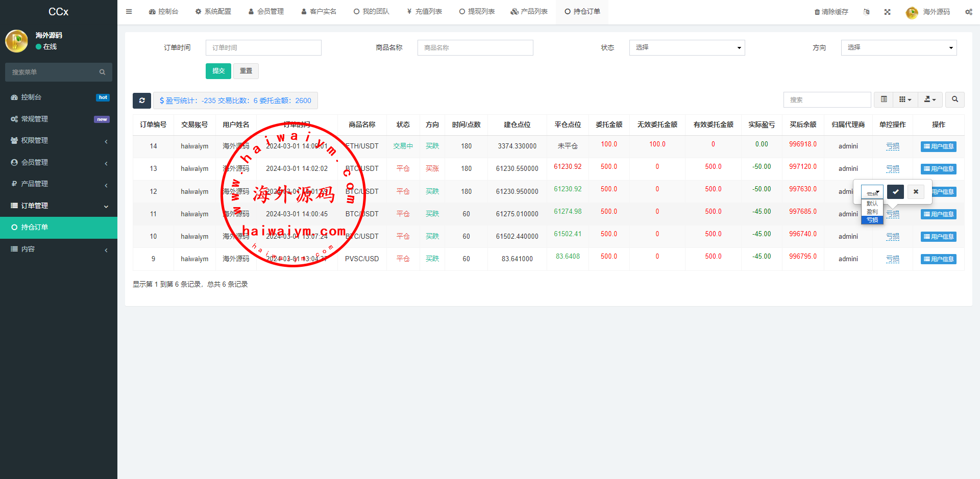
Task: Click the language translate icon in header
Action: (866, 12)
